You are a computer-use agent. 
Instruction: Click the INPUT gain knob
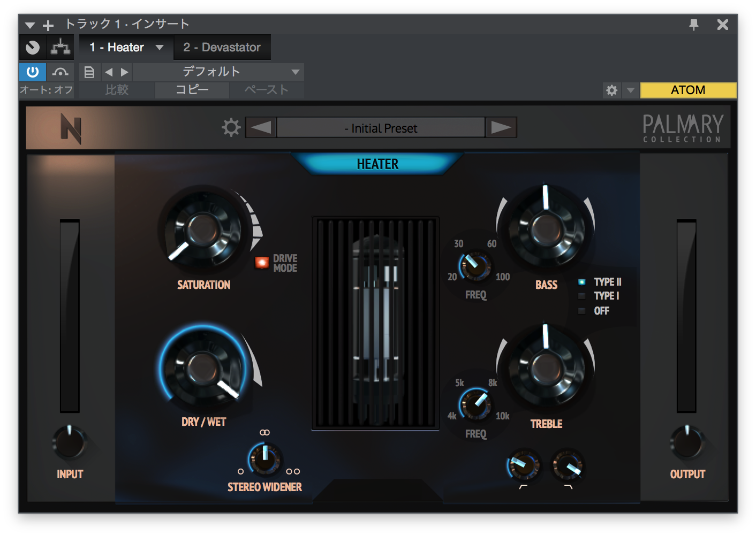70,442
